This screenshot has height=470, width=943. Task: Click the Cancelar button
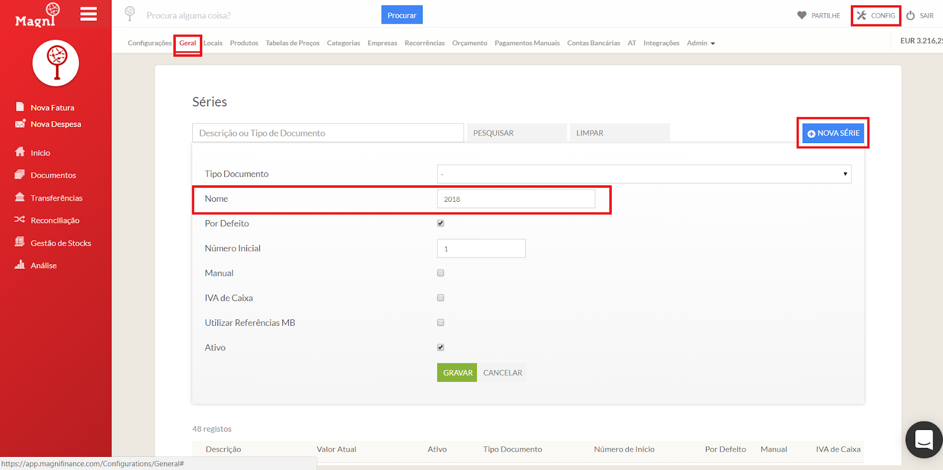(503, 373)
